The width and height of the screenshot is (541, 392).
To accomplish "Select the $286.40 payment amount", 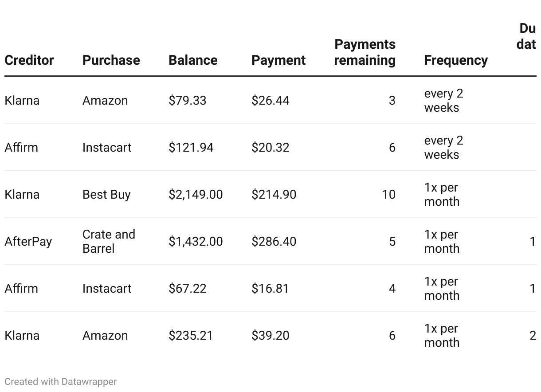I will (x=274, y=242).
